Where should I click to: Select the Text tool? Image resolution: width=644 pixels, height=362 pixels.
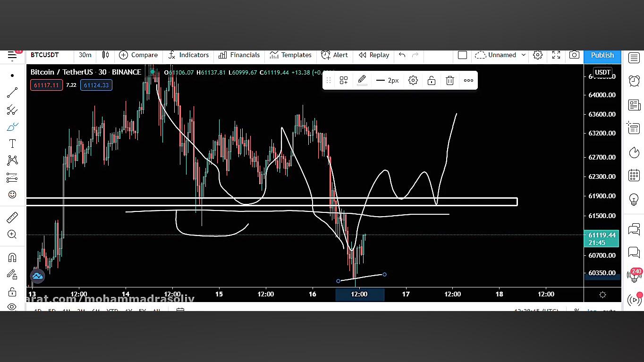[12, 144]
